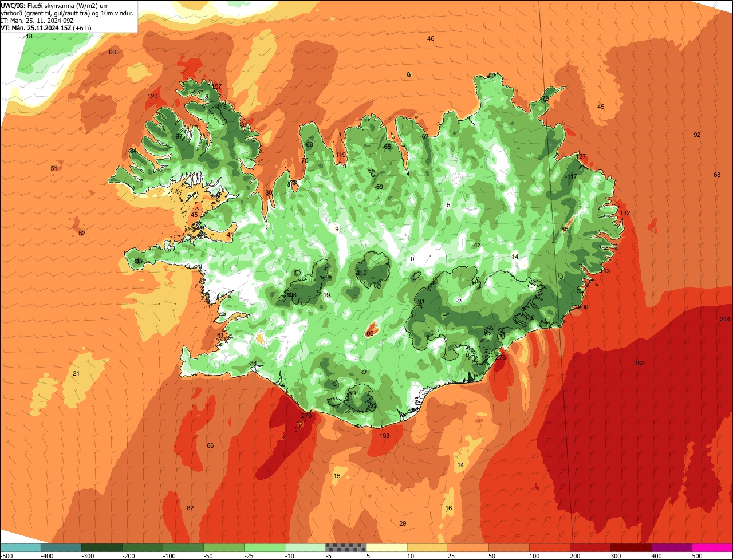Click the value 15 south of Iceland
Viewport: 733px width, 560px height.
(x=337, y=476)
